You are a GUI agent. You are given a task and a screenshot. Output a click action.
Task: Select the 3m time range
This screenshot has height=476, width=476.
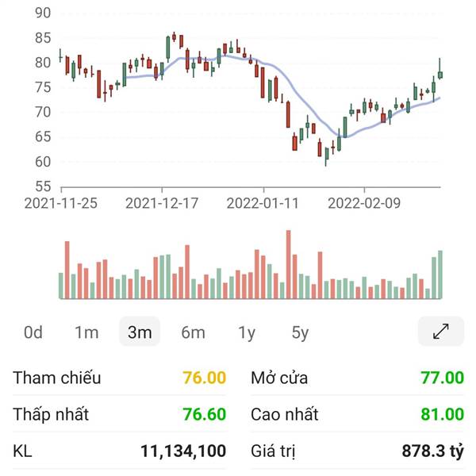(x=140, y=332)
